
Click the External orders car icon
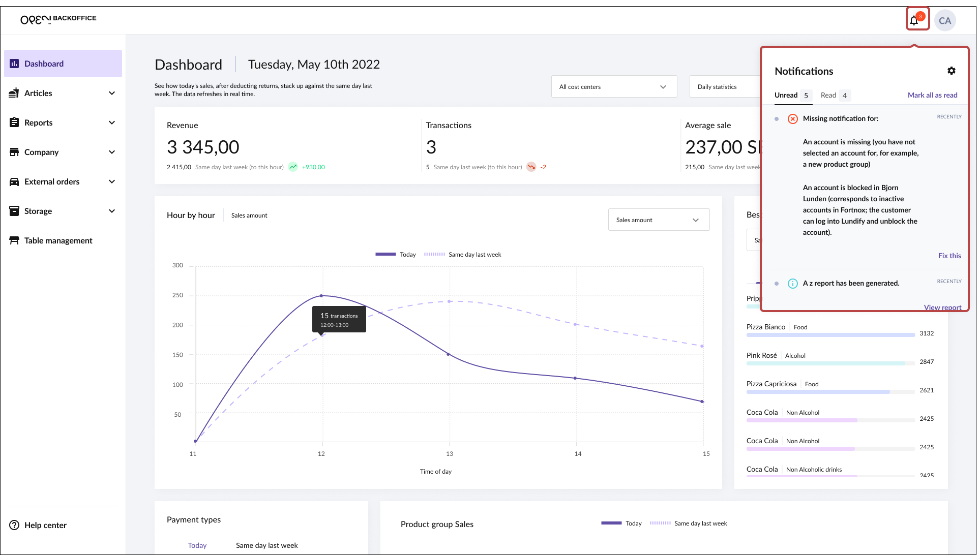(14, 181)
